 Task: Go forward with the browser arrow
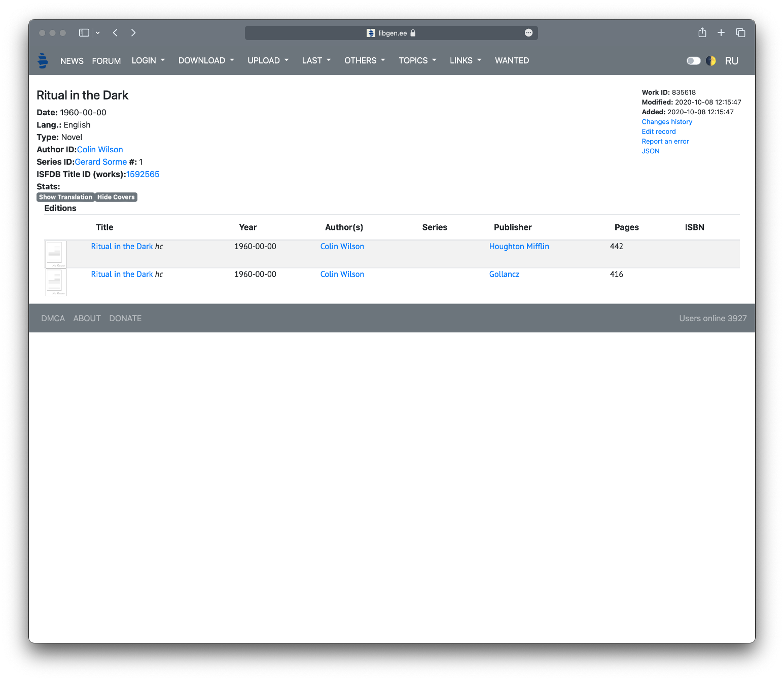(x=133, y=33)
